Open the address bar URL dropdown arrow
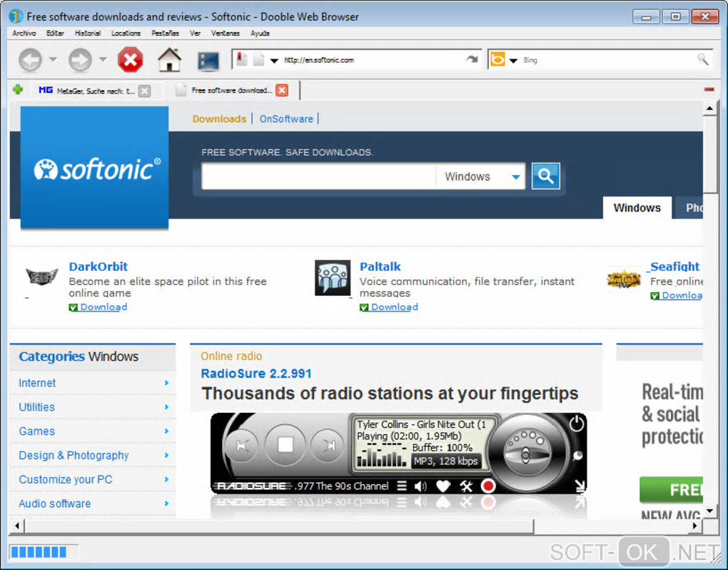The width and height of the screenshot is (728, 570). [274, 61]
